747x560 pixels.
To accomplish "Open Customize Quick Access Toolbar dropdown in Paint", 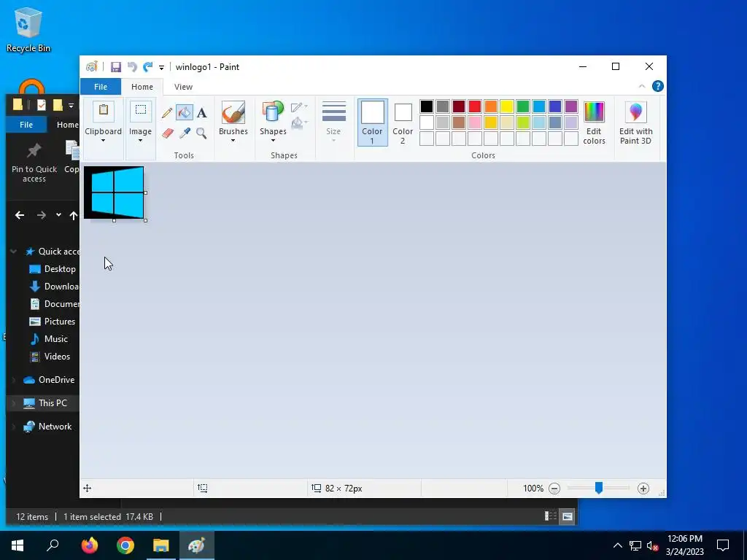I will [x=161, y=68].
